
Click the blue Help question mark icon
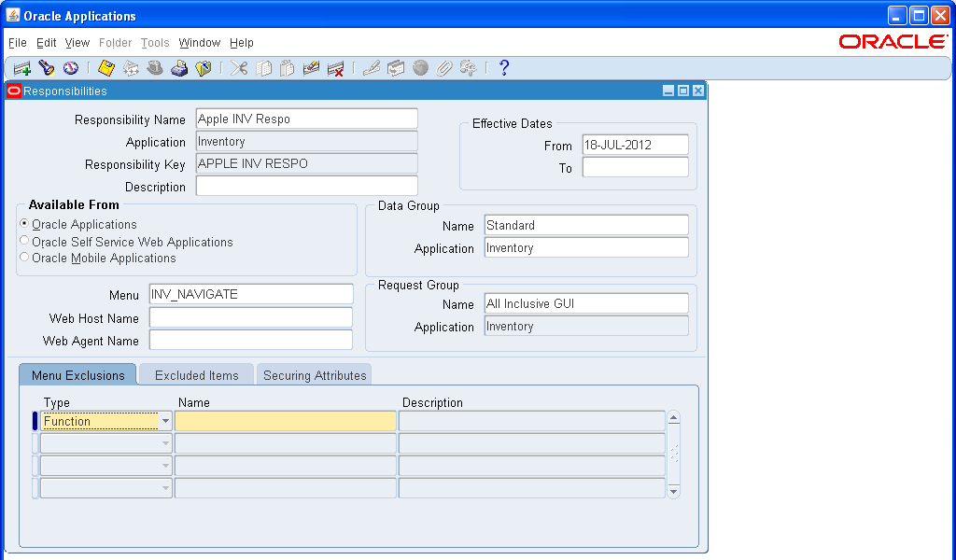502,67
